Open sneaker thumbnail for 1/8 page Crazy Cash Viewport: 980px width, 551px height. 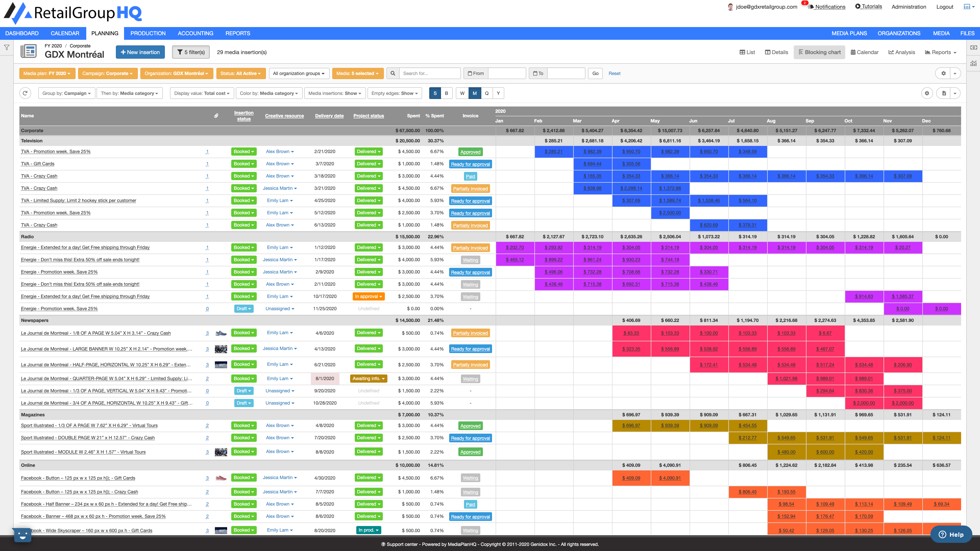click(x=221, y=333)
